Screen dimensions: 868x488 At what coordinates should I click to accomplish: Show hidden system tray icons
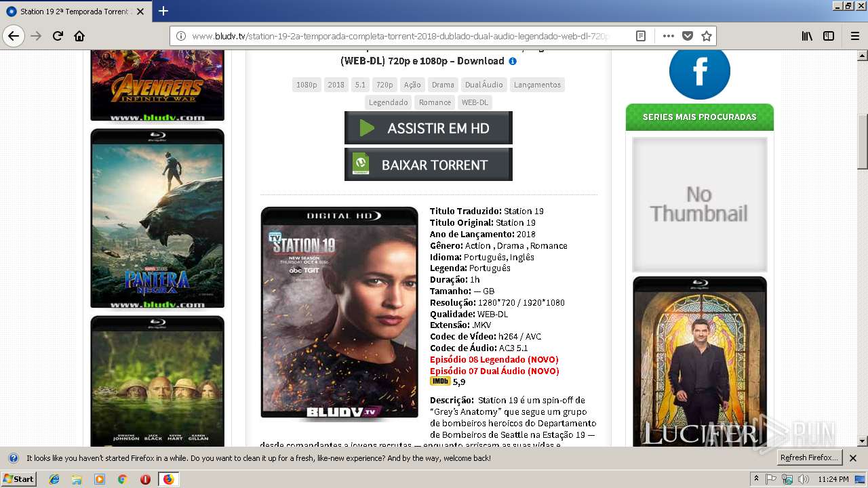pyautogui.click(x=756, y=479)
